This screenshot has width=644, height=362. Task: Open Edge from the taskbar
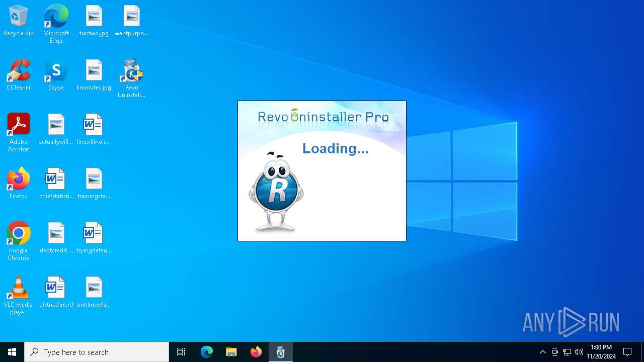(207, 352)
